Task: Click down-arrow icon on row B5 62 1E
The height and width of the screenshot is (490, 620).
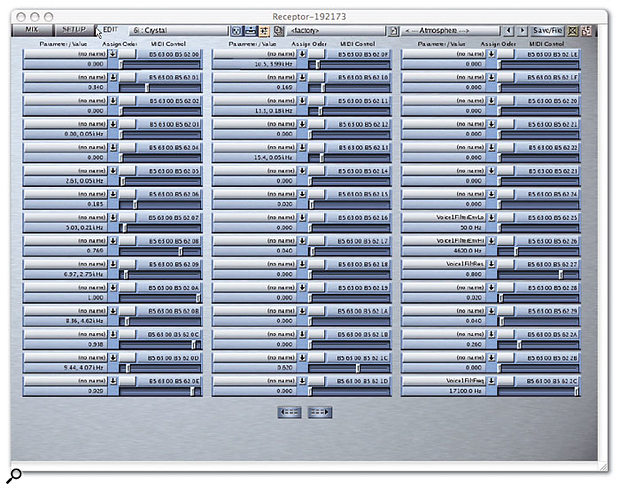Action: point(491,54)
